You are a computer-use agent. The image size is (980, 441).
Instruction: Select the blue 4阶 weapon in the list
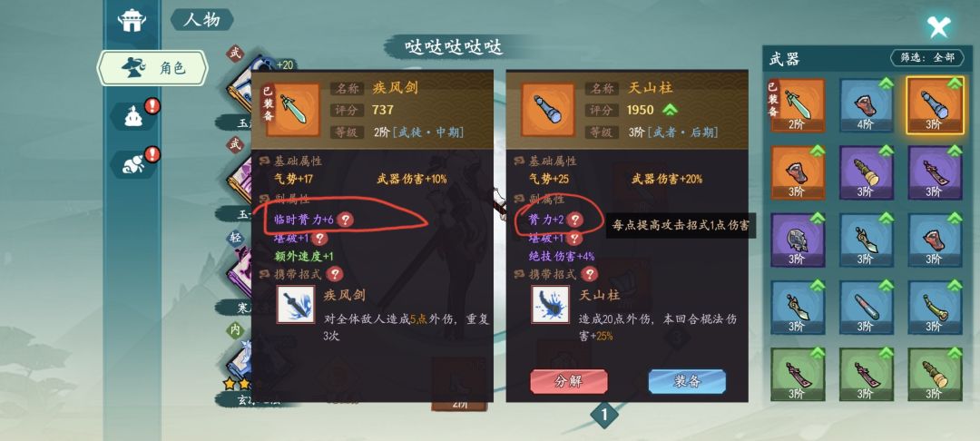[x=866, y=105]
